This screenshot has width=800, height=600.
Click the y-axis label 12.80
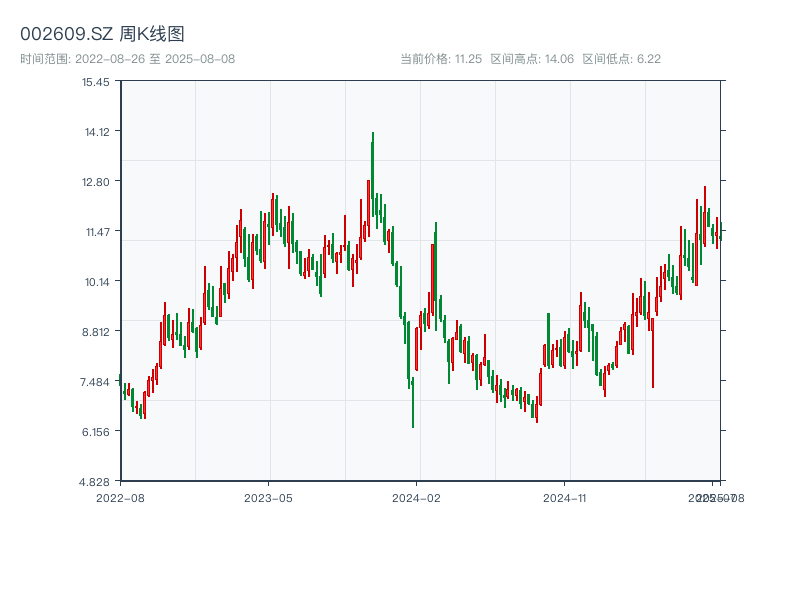[x=95, y=182]
